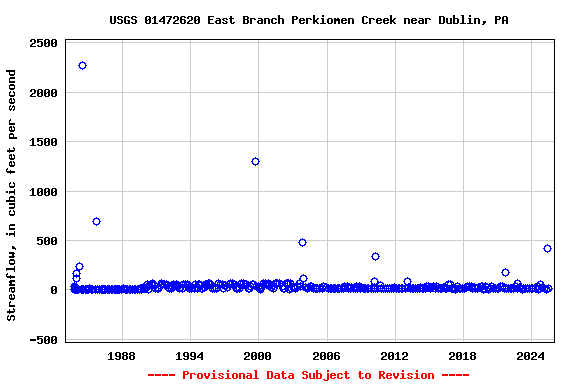Click the 2018 x-axis year label

click(x=462, y=356)
